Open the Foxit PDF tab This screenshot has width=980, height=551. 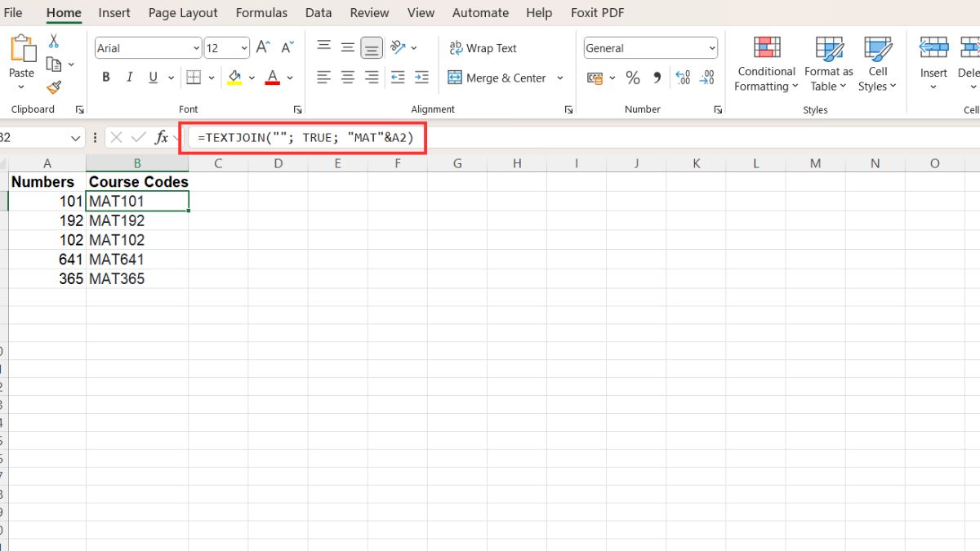pos(597,12)
